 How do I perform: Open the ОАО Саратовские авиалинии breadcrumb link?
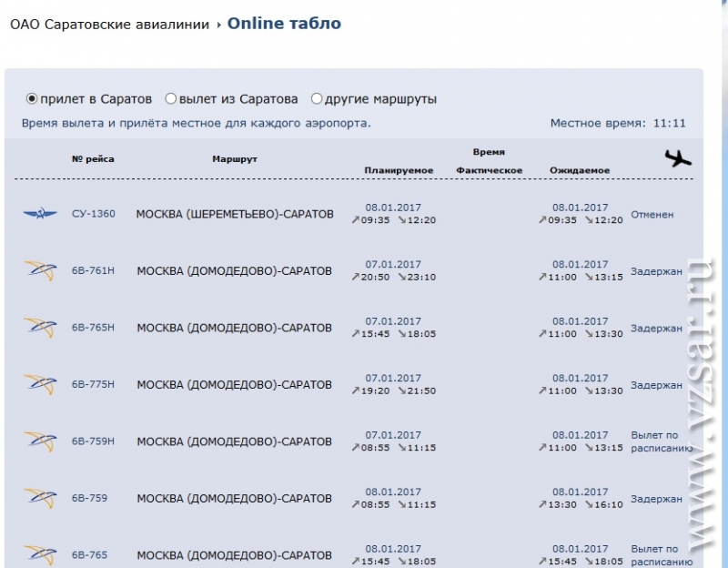coord(109,25)
